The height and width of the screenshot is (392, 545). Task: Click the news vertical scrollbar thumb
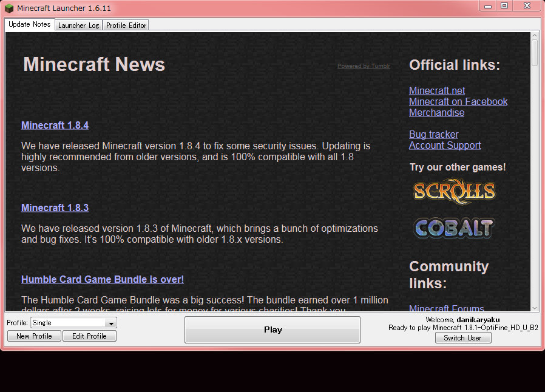point(535,52)
